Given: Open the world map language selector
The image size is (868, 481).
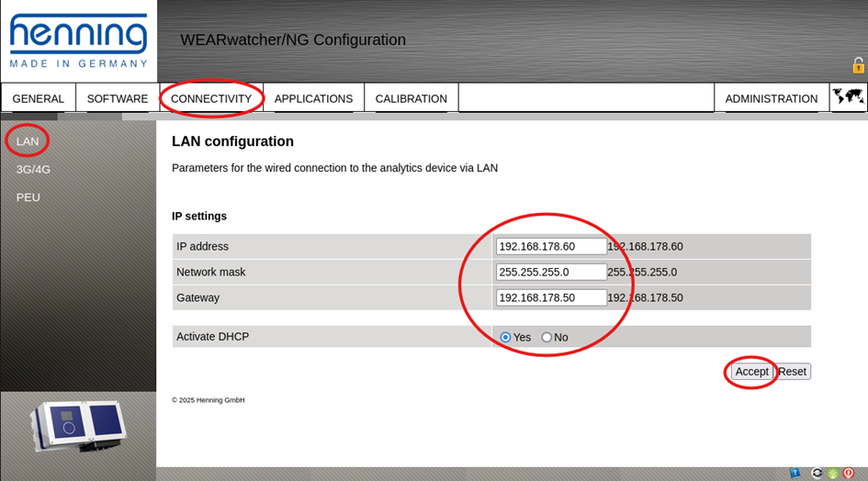Looking at the screenshot, I should click(x=848, y=97).
